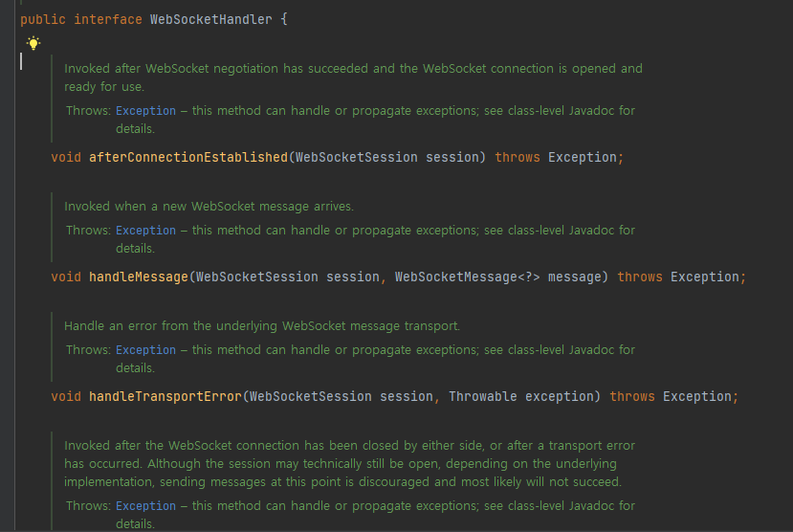Click WebSocketMessage<?> parameter type
The width and height of the screenshot is (793, 532).
pyautogui.click(x=468, y=277)
